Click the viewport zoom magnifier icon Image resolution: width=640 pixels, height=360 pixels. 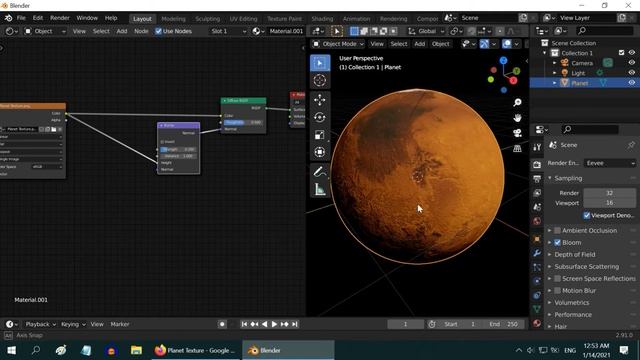click(517, 102)
